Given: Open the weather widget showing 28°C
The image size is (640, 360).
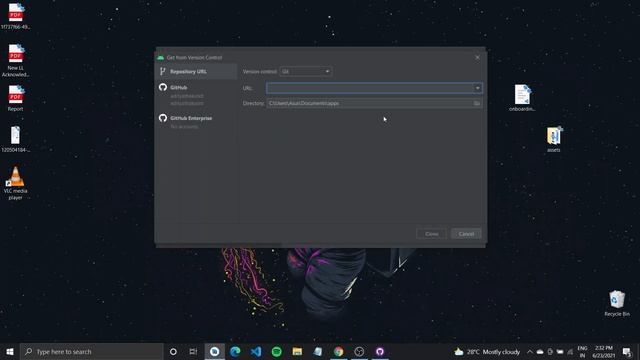Looking at the screenshot, I should pos(487,351).
